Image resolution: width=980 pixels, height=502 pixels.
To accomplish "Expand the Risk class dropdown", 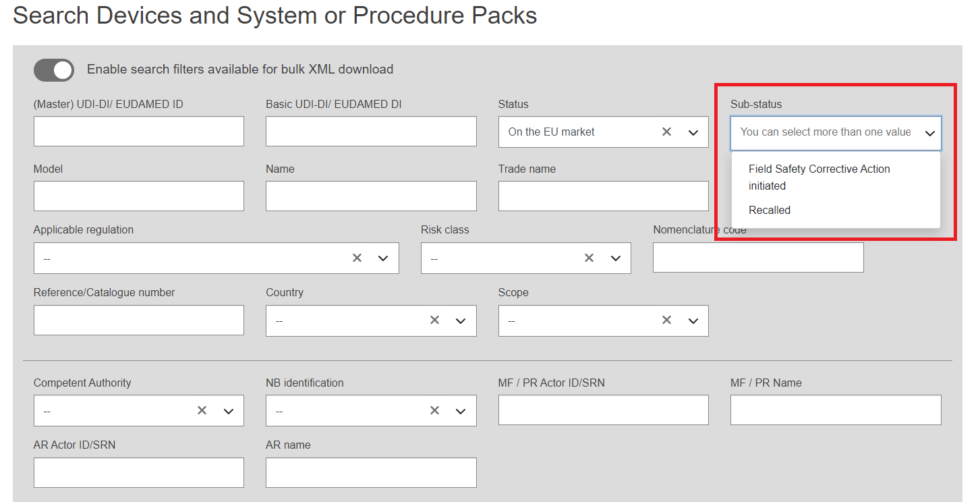I will (x=616, y=258).
